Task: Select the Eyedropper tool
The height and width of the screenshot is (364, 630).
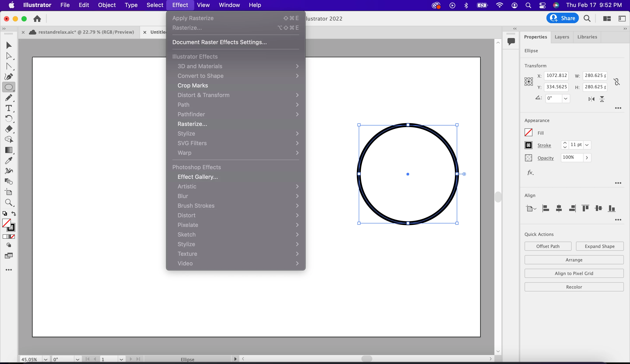Action: (x=9, y=160)
